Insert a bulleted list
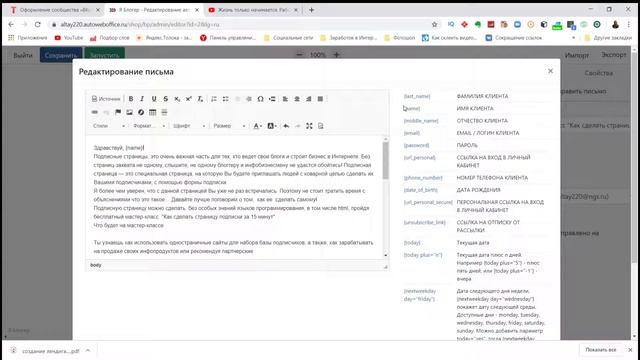640x360 pixels. point(225,99)
